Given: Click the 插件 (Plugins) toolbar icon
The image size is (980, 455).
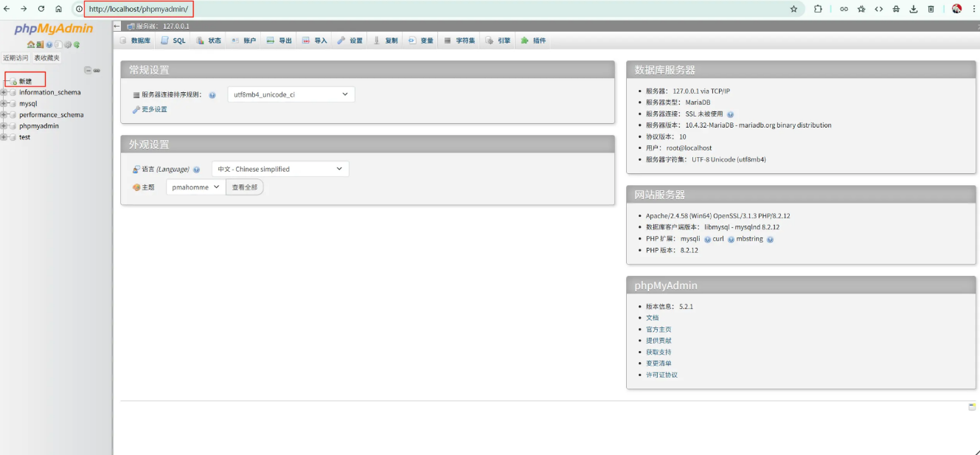Looking at the screenshot, I should pos(525,41).
